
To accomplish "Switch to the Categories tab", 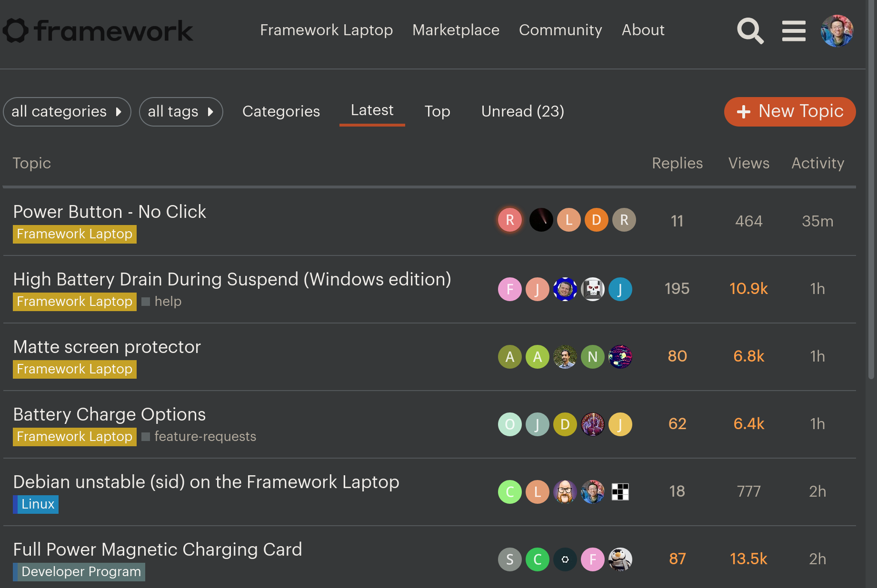I will coord(281,111).
